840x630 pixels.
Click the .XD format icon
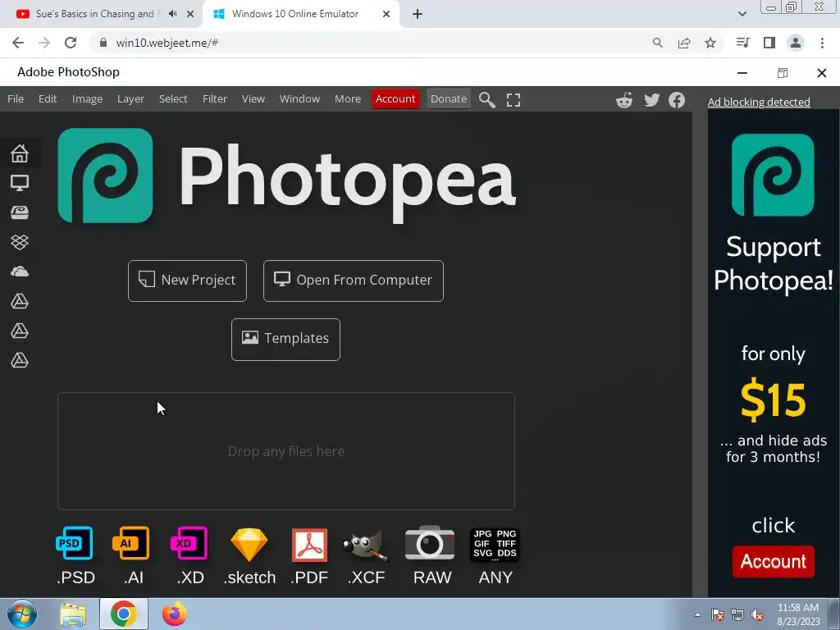tap(189, 543)
